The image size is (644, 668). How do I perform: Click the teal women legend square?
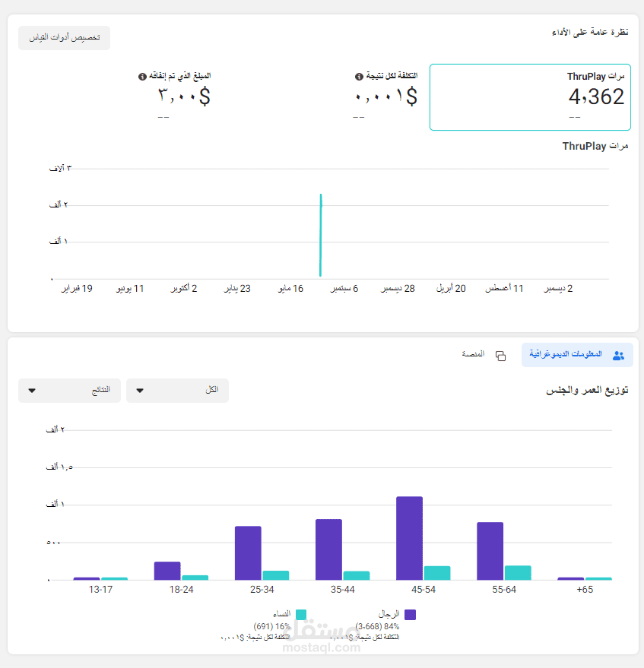click(x=301, y=614)
